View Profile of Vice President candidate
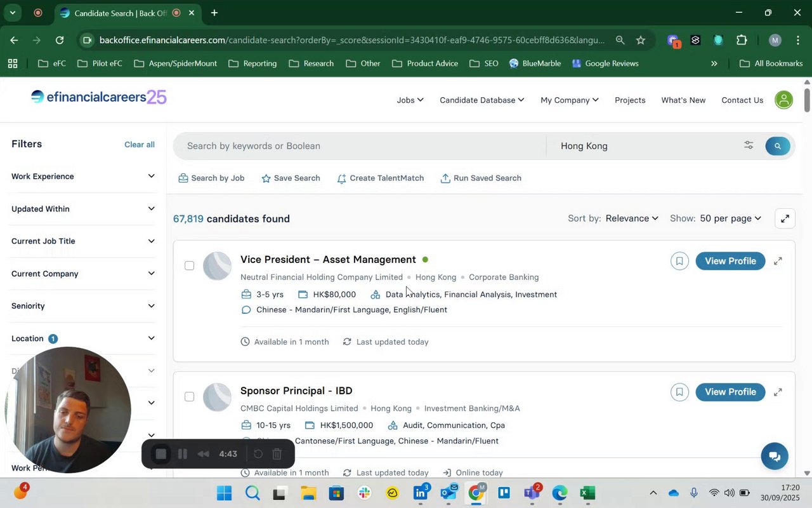 pyautogui.click(x=730, y=261)
